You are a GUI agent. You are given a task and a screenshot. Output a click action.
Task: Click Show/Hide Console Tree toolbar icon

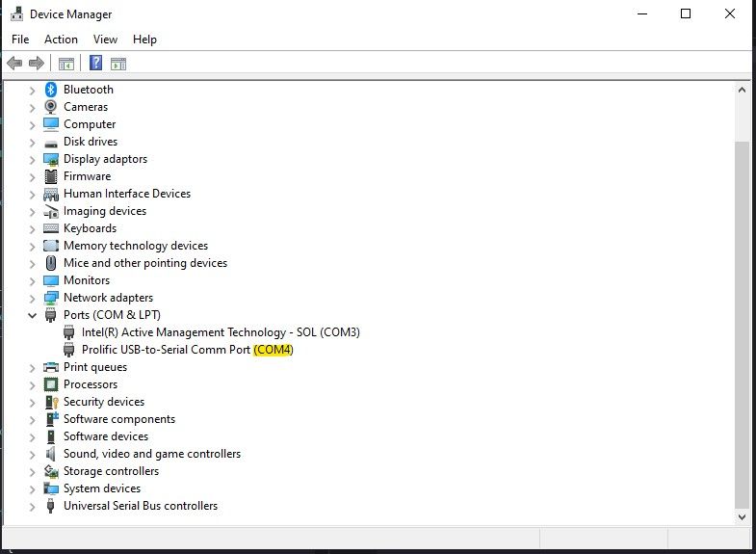tap(66, 64)
